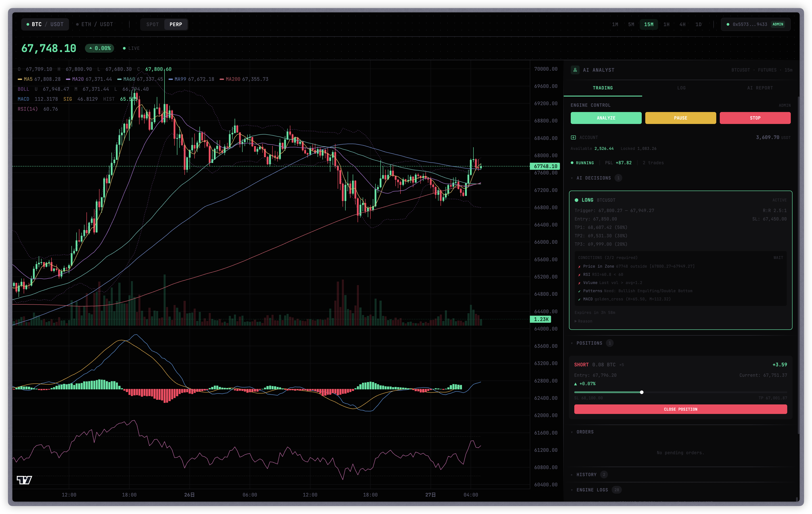Click the green RUNNING status dot
Screen dimensions: 812x514
572,163
